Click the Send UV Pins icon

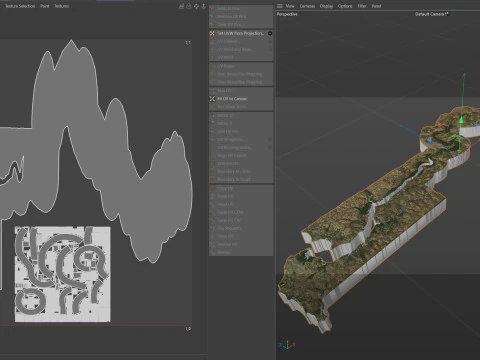212,8
